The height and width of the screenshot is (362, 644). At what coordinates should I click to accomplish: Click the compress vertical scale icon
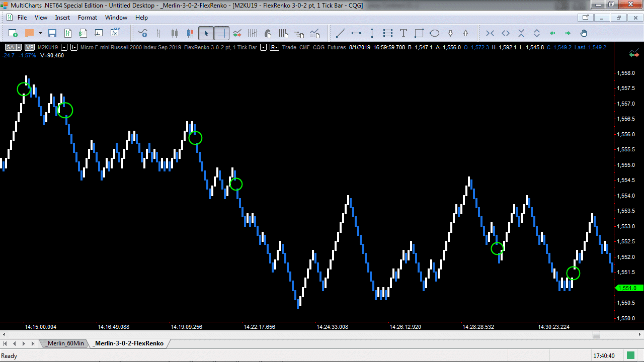[x=521, y=33]
